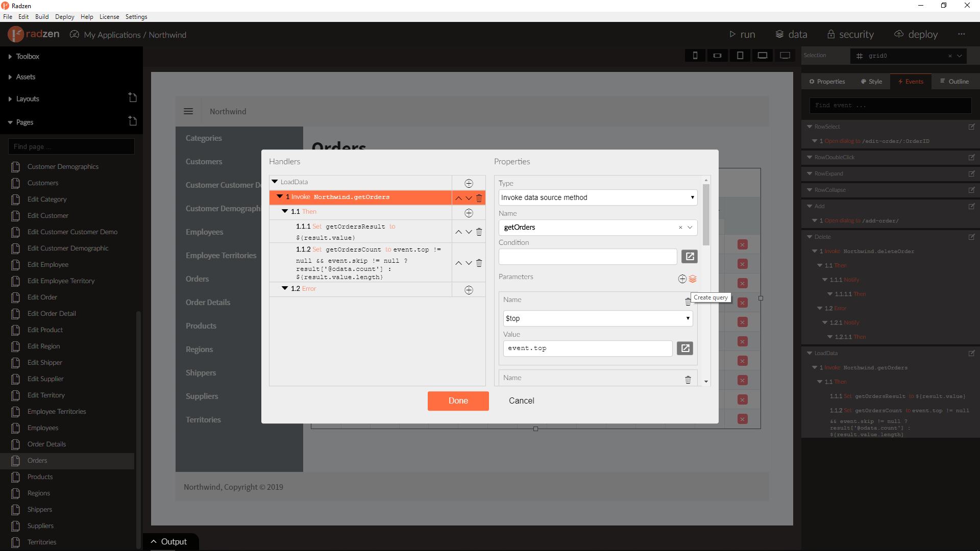Move Set getOrdersCount handler down
The height and width of the screenshot is (551, 980).
coord(469,263)
